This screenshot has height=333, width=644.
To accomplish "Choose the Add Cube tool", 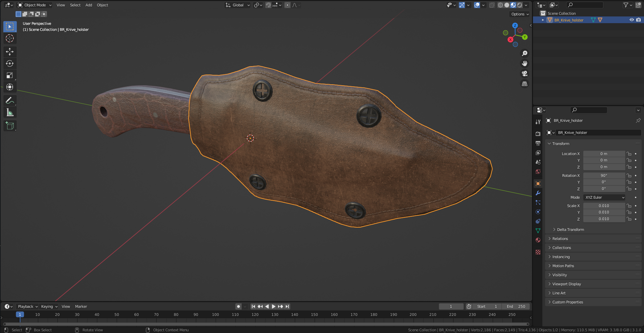I will coord(9,126).
